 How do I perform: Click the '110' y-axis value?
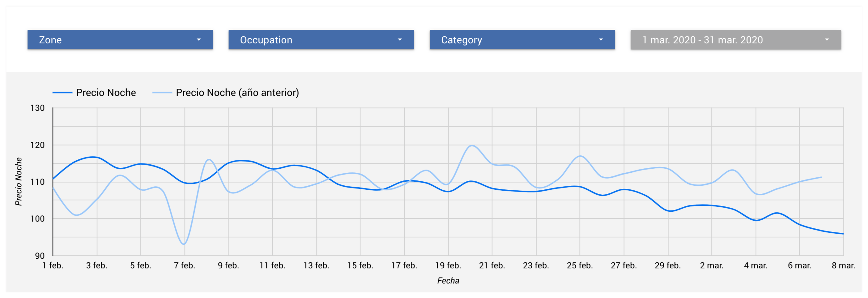[x=37, y=182]
